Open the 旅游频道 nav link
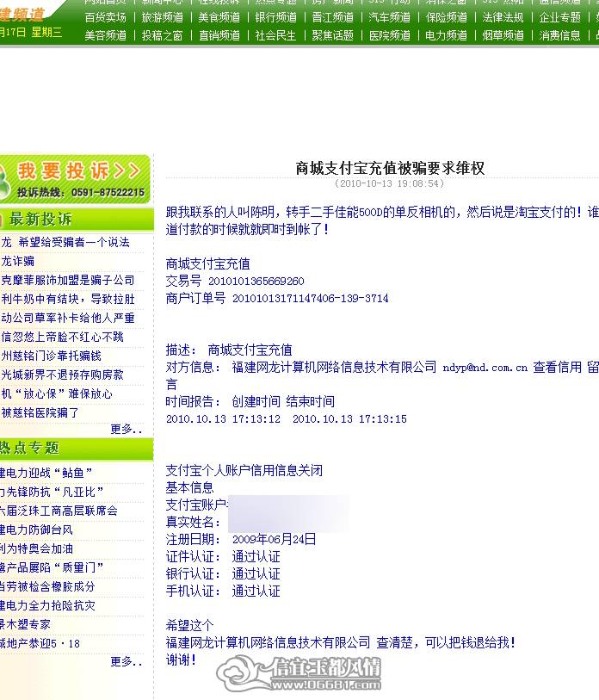Viewport: 599px width, 700px height. point(163,17)
